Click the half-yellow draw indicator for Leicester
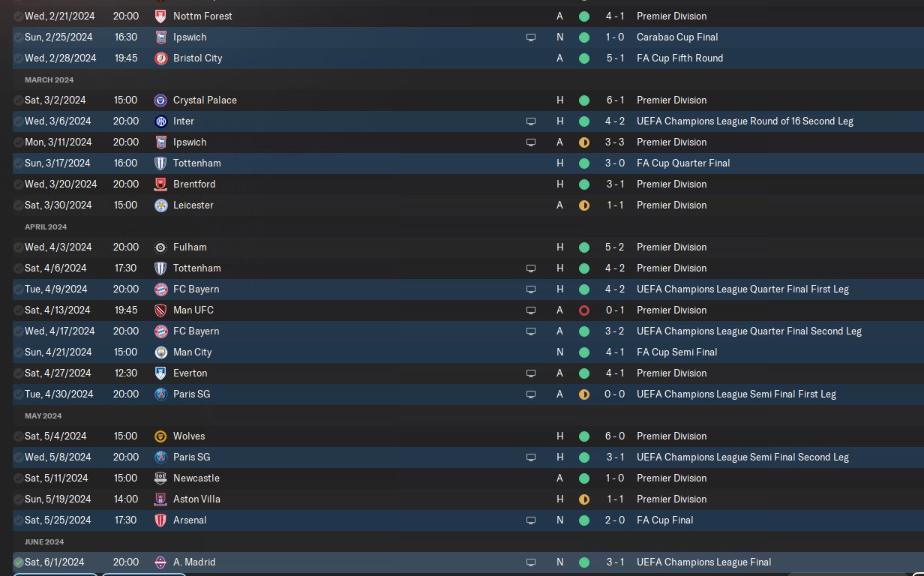 584,205
